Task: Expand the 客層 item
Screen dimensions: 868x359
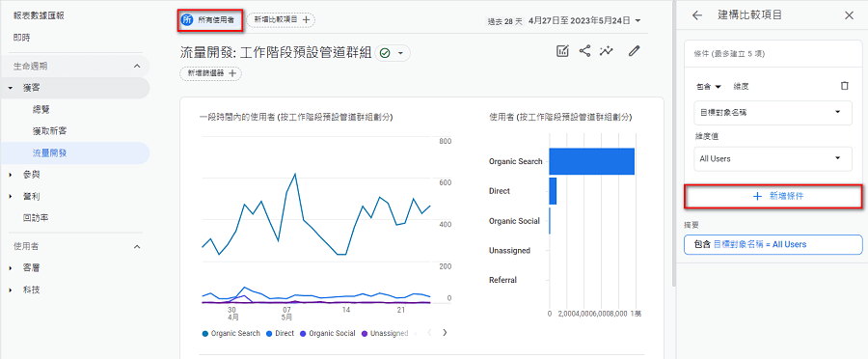Action: coord(11,268)
